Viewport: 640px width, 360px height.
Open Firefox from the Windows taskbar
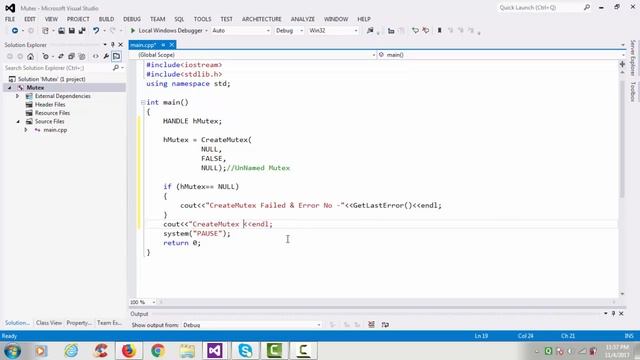pos(129,351)
